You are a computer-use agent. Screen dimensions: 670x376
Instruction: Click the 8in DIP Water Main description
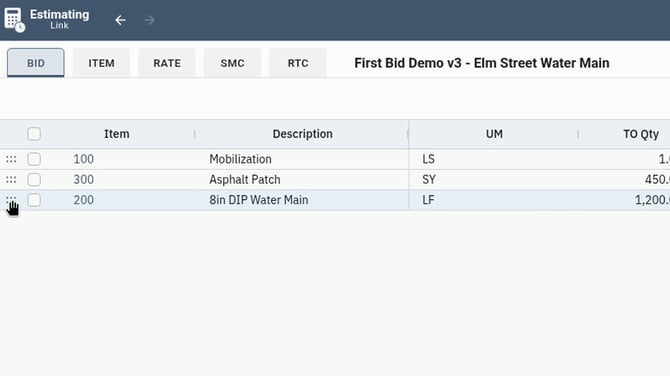tap(259, 200)
